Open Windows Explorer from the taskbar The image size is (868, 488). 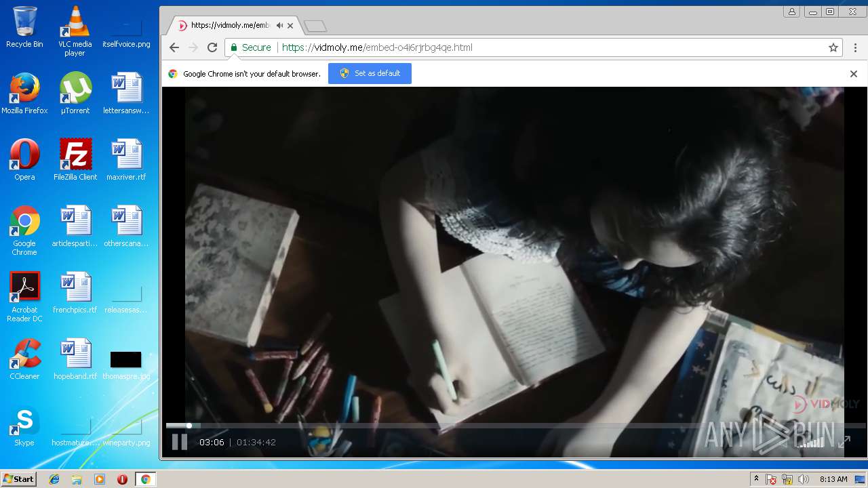click(77, 479)
